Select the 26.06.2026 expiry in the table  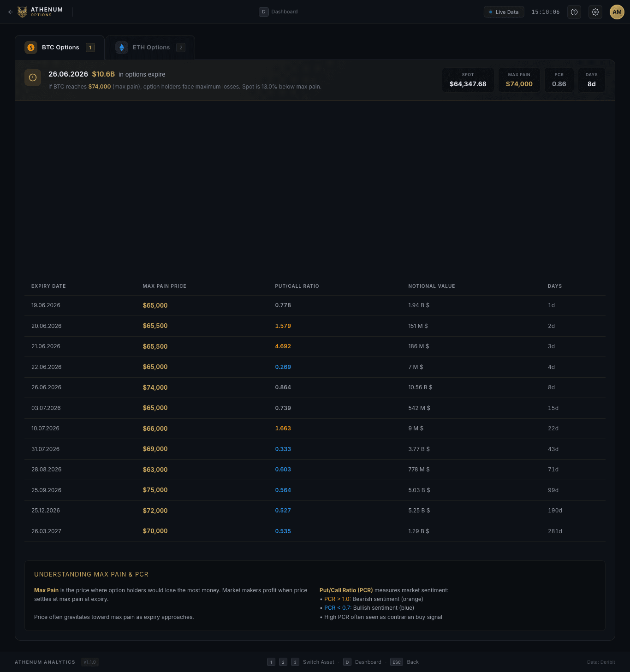point(315,387)
